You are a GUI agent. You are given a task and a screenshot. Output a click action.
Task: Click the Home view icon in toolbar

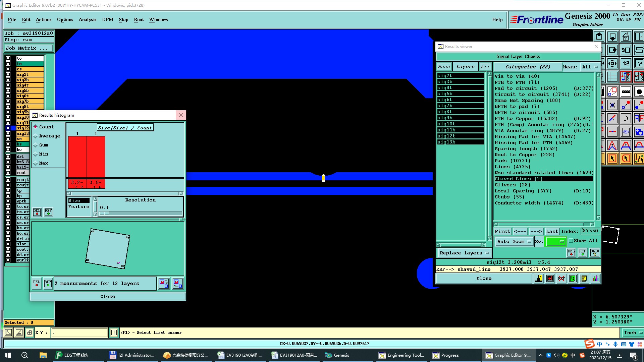point(626,37)
